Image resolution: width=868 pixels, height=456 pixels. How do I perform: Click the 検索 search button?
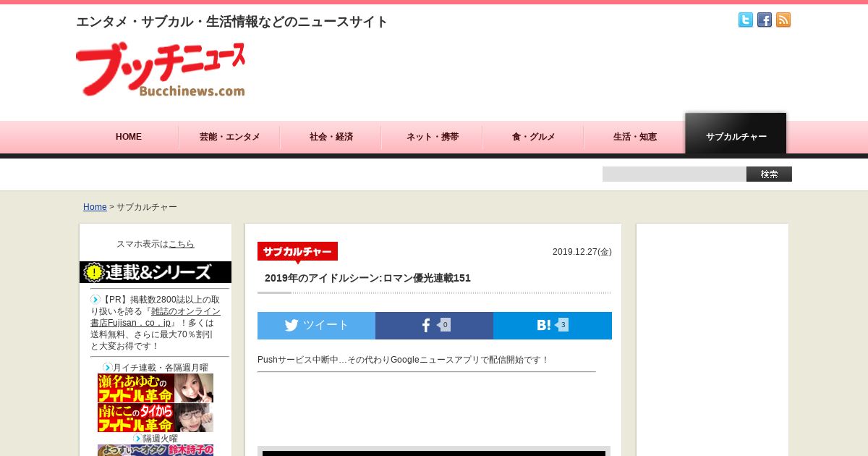[x=769, y=174]
